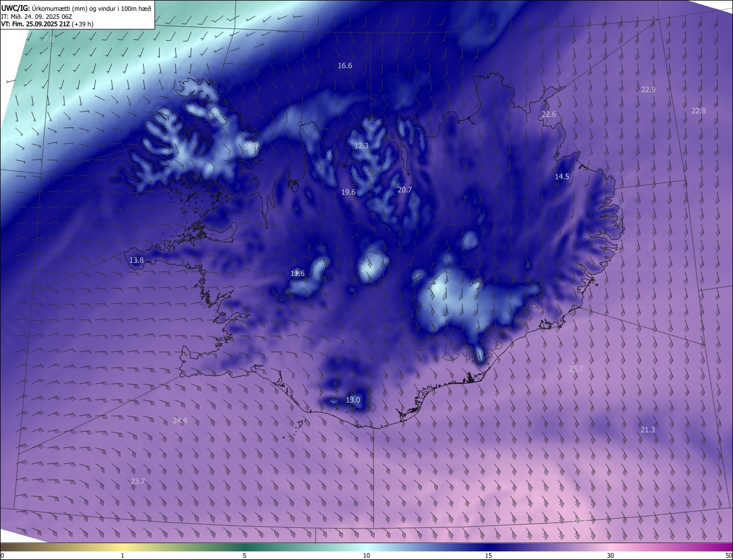Click the colour scale tick labelled 30
Screen dimensions: 733x560
[610, 555]
